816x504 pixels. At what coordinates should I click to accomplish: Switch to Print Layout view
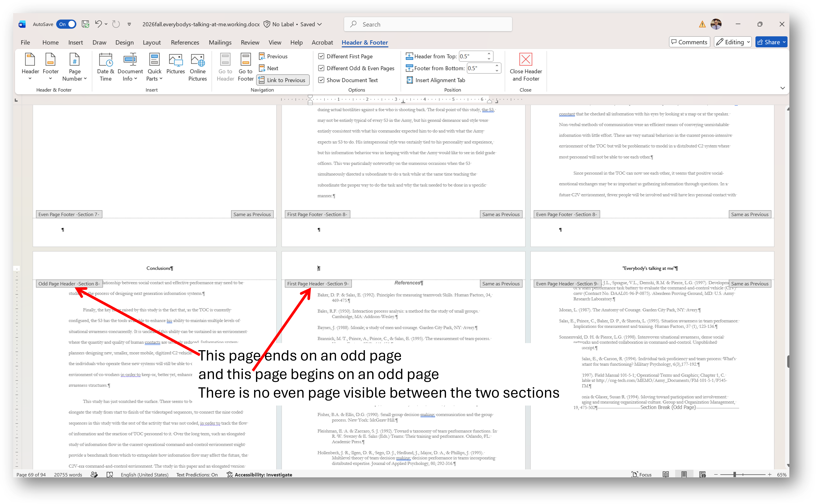tap(684, 475)
